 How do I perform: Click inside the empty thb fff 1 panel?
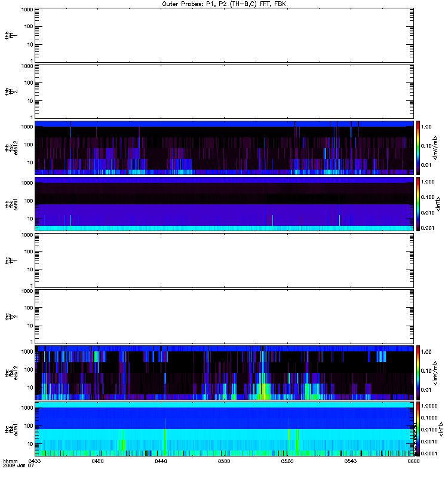(224, 35)
